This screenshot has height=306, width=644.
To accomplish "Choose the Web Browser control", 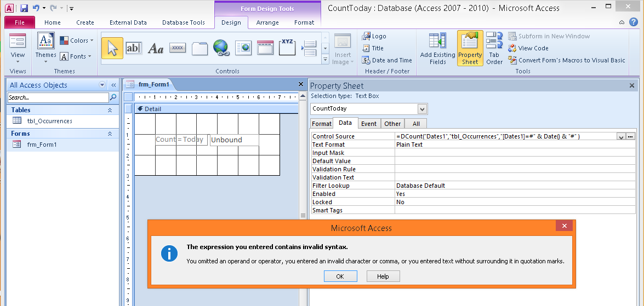I will (x=243, y=48).
